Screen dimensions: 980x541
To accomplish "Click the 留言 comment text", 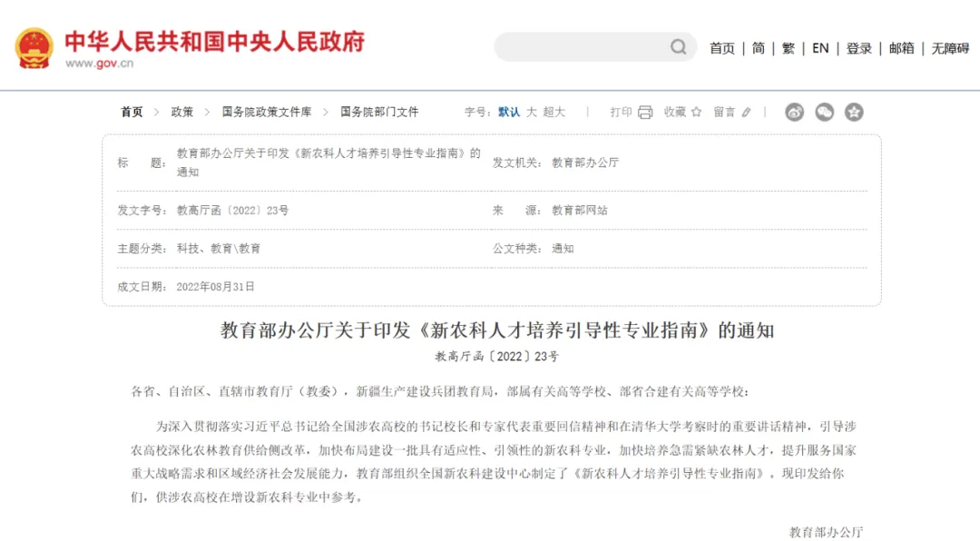I will point(724,112).
